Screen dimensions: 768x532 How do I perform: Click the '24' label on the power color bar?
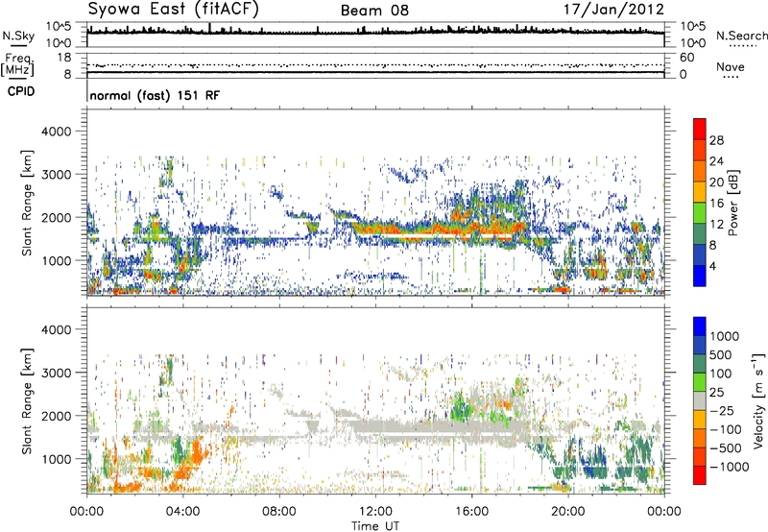point(716,161)
